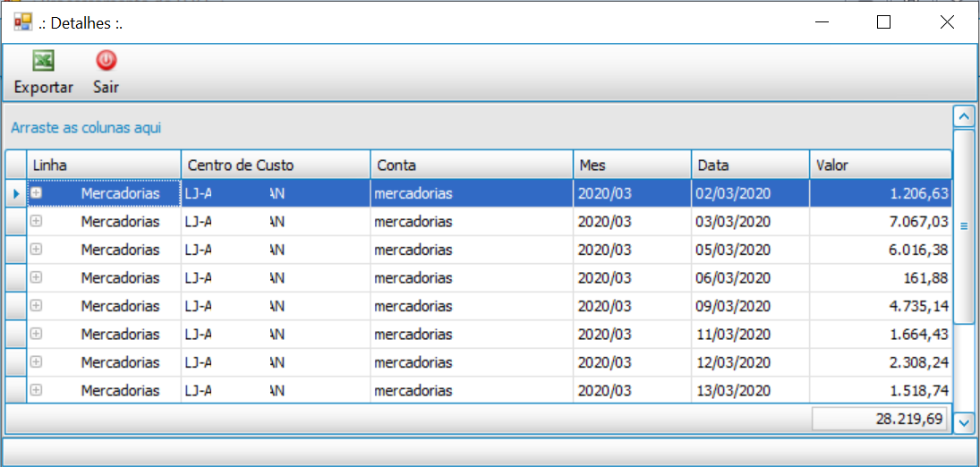Click the Detalhes window app icon
The height and width of the screenshot is (467, 980).
(22, 22)
